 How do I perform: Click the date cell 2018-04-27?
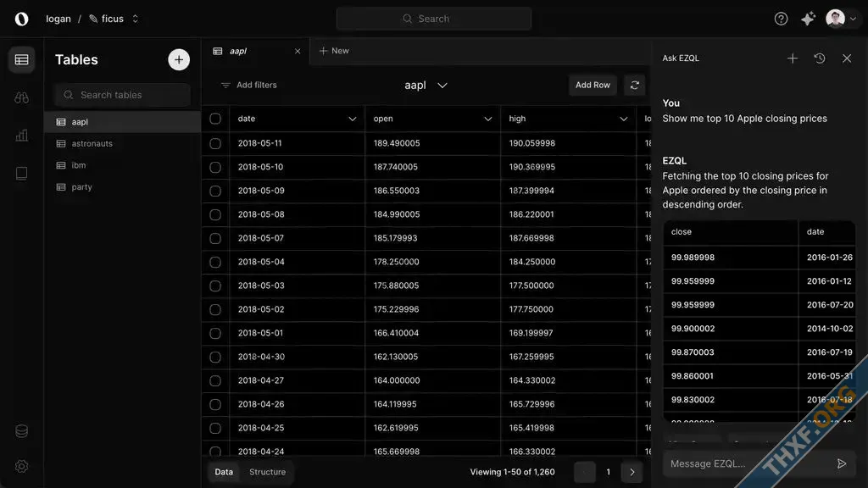pyautogui.click(x=261, y=380)
